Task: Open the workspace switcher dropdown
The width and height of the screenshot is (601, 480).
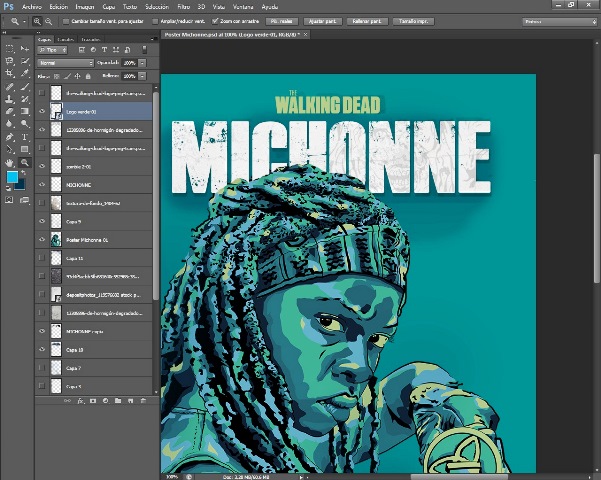Action: point(560,22)
